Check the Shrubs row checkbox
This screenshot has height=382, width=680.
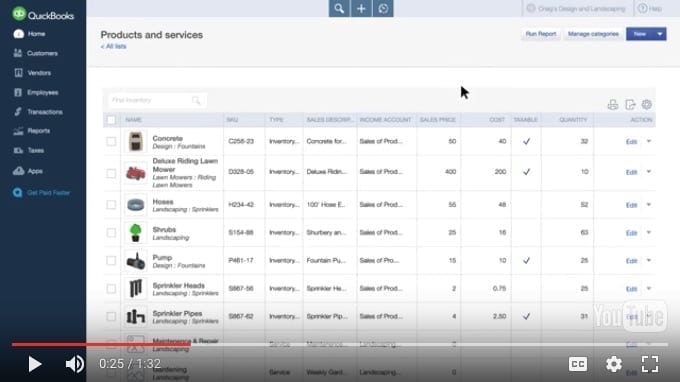coord(111,233)
